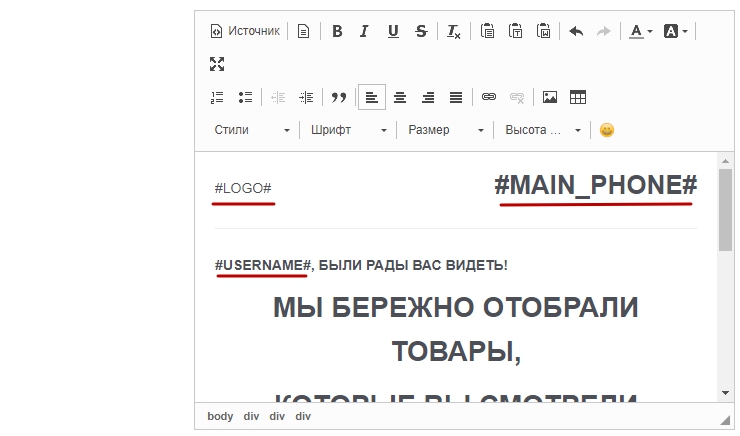Toggle italic formatting
Image resolution: width=740 pixels, height=436 pixels.
[x=364, y=31]
